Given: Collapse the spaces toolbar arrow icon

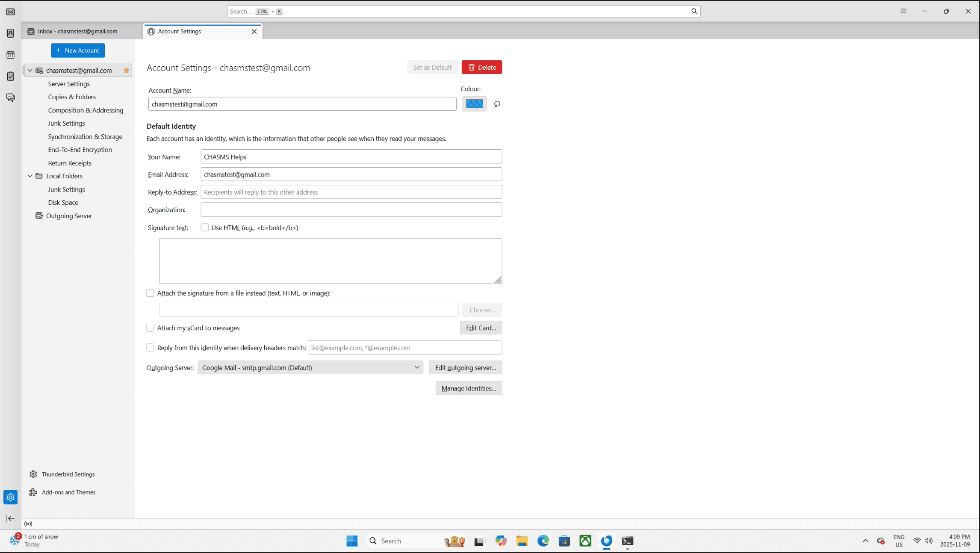Looking at the screenshot, I should click(x=10, y=518).
